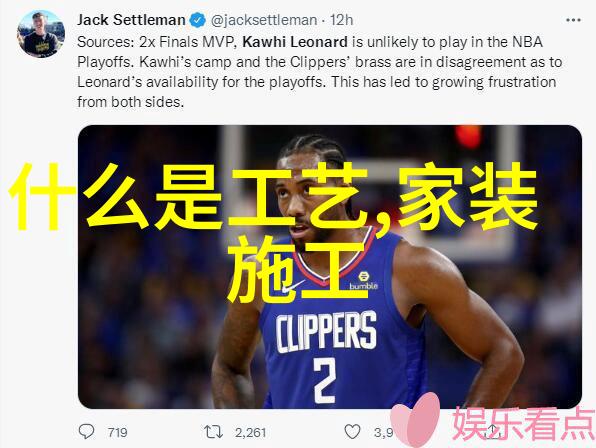Viewport: 596px width, 448px height.
Task: Click the tweet body text paragraph
Action: 319,72
